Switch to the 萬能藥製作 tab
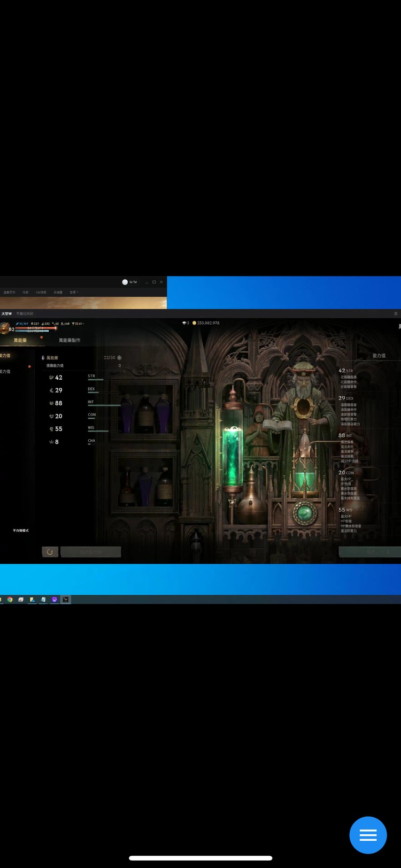Viewport: 401px width, 868px height. 70,340
